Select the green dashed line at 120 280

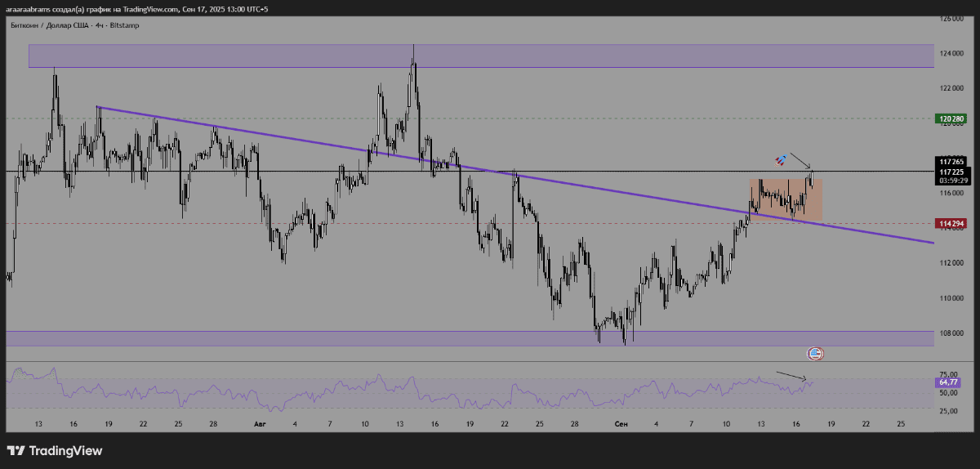click(490, 118)
